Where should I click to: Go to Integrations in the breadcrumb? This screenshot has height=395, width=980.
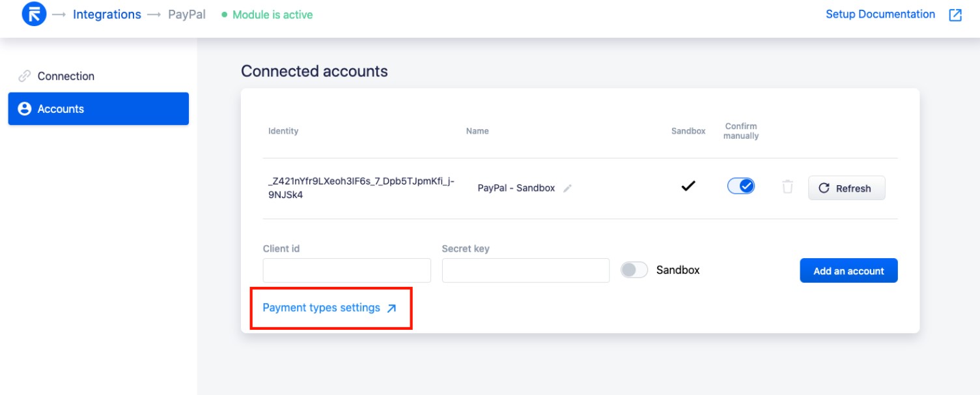(107, 14)
